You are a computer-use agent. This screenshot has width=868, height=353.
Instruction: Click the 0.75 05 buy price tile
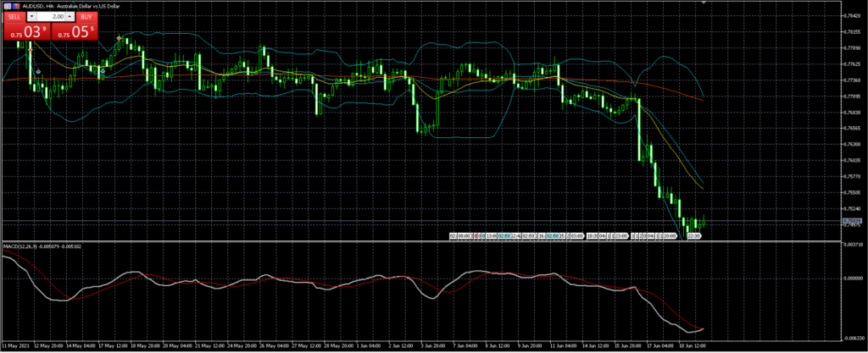(75, 32)
